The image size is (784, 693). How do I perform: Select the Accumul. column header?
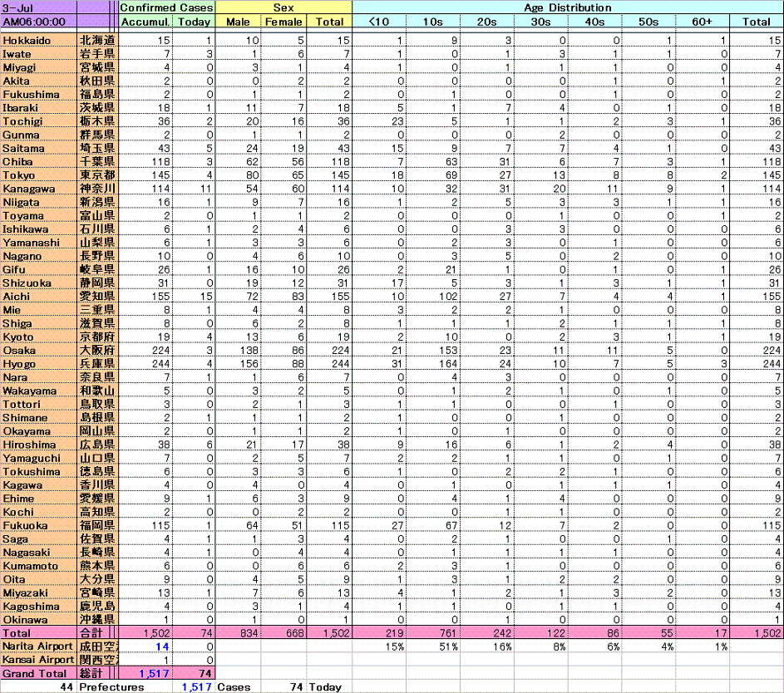tap(145, 22)
